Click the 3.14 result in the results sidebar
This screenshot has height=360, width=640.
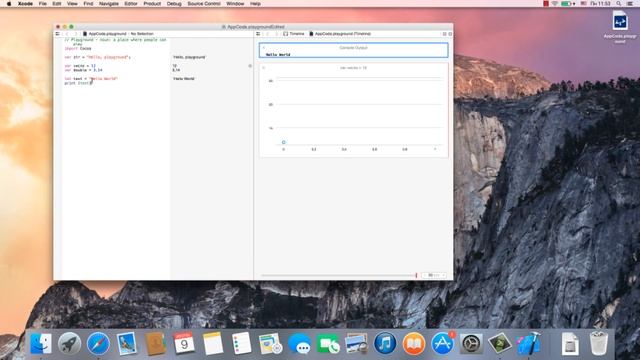tap(176, 70)
